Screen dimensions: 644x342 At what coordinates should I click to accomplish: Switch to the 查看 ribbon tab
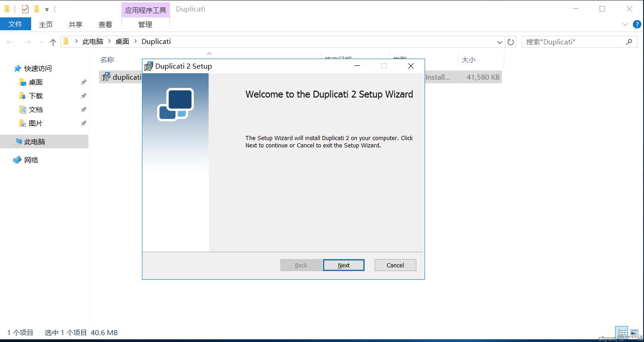pyautogui.click(x=105, y=24)
